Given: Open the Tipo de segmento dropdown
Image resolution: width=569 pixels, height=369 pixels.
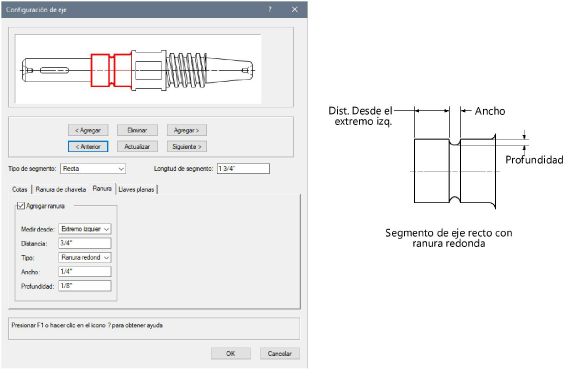Looking at the screenshot, I should [x=93, y=169].
